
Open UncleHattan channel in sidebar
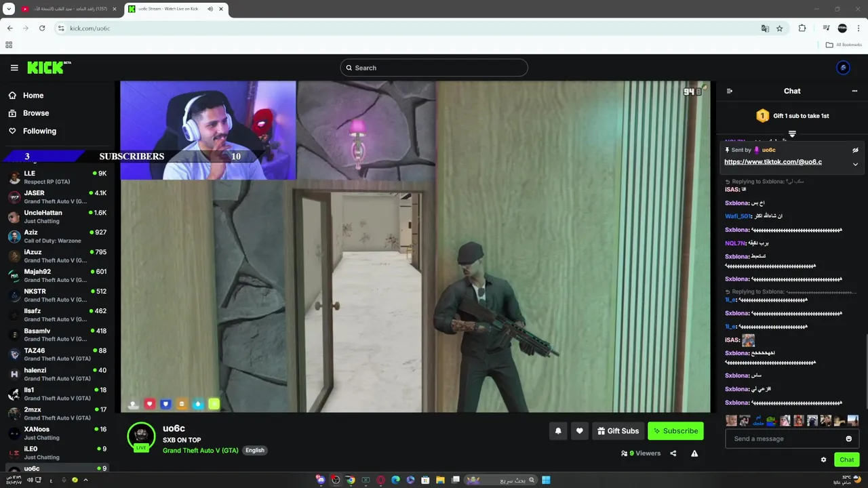pos(58,217)
